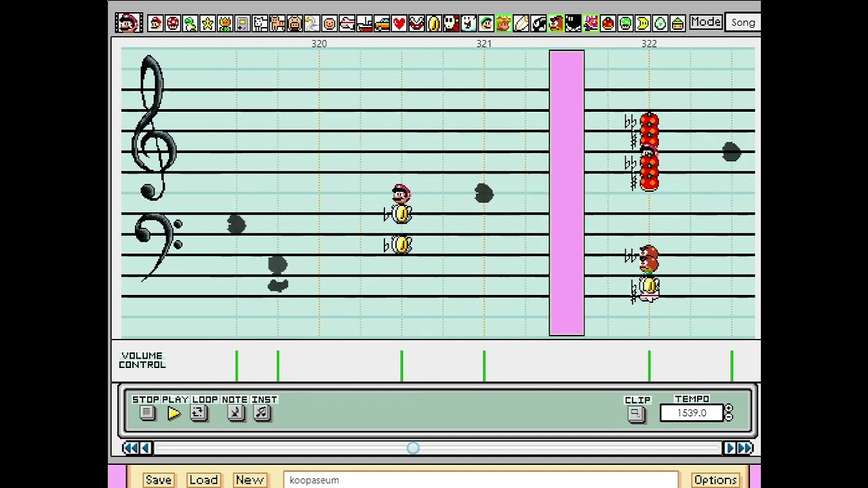Viewport: 868px width, 488px height.
Task: Select the Dog instrument
Action: pyautogui.click(x=260, y=24)
